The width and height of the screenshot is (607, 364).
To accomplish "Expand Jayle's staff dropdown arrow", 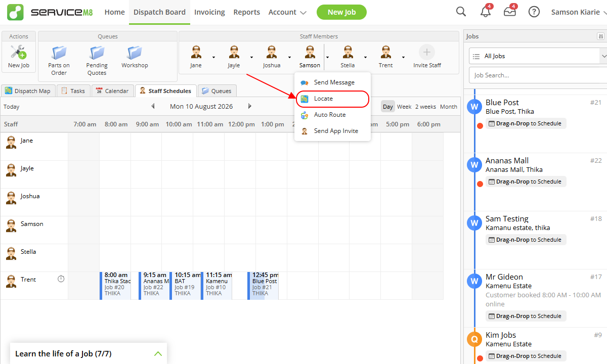I will tap(251, 57).
